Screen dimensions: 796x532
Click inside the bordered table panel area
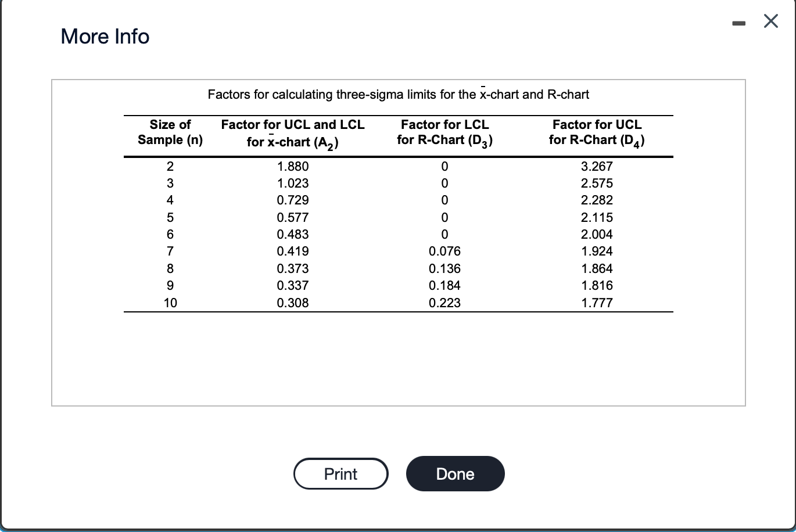point(399,360)
